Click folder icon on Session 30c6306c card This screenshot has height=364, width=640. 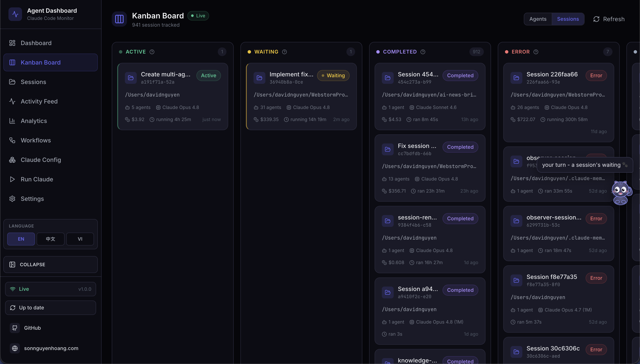pos(516,352)
